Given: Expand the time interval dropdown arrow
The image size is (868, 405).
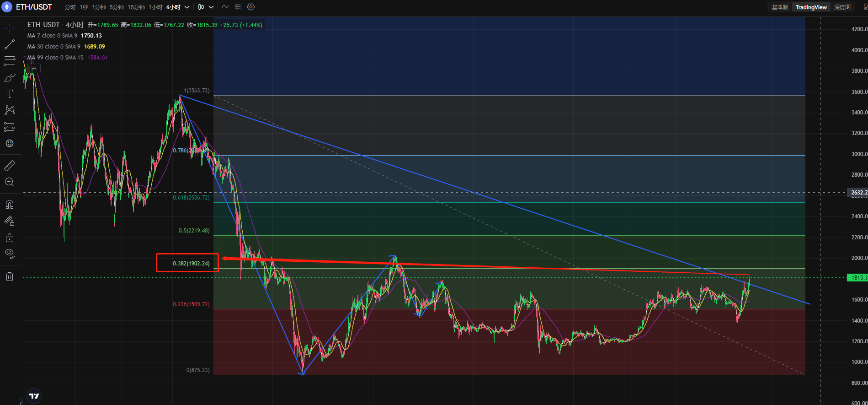Looking at the screenshot, I should tap(187, 7).
